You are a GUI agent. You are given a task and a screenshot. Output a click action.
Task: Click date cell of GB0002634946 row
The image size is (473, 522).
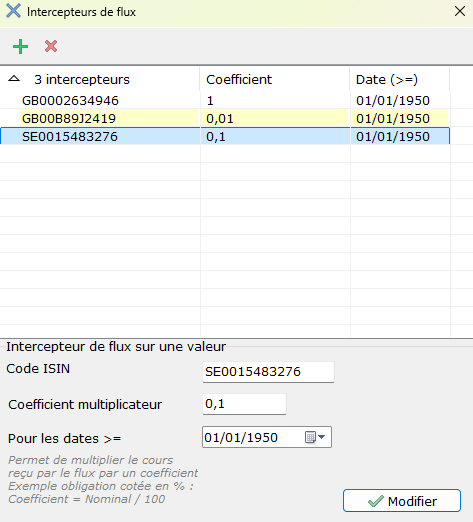(400, 101)
